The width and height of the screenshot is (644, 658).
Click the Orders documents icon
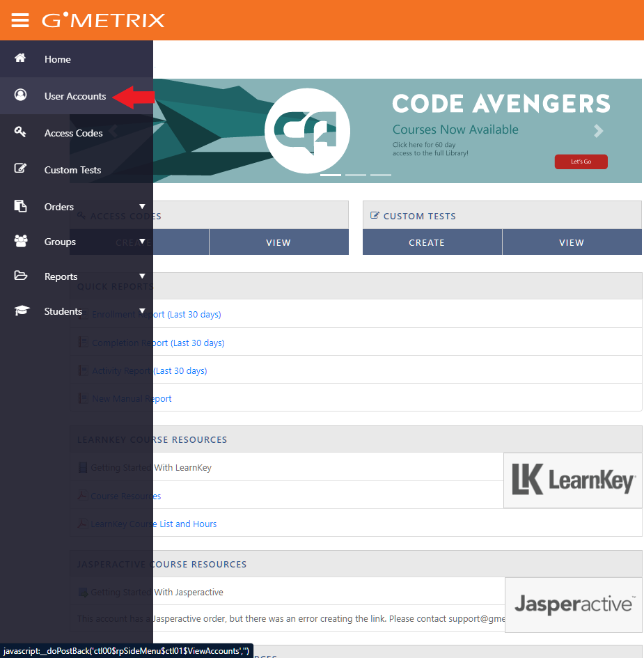(20, 206)
